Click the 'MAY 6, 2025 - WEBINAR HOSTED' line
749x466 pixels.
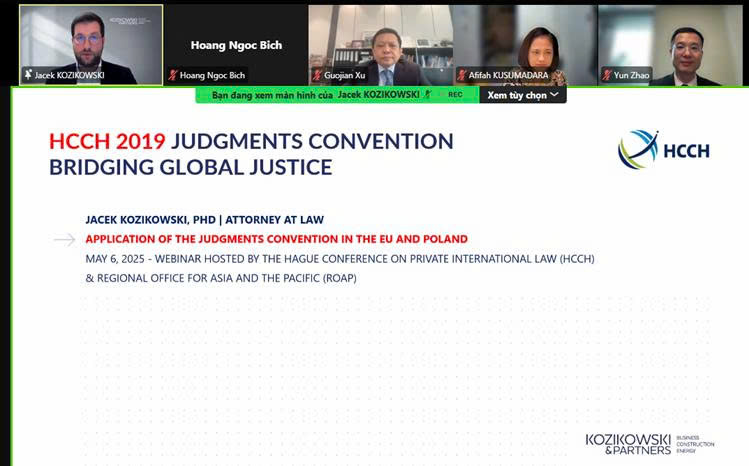click(x=340, y=259)
